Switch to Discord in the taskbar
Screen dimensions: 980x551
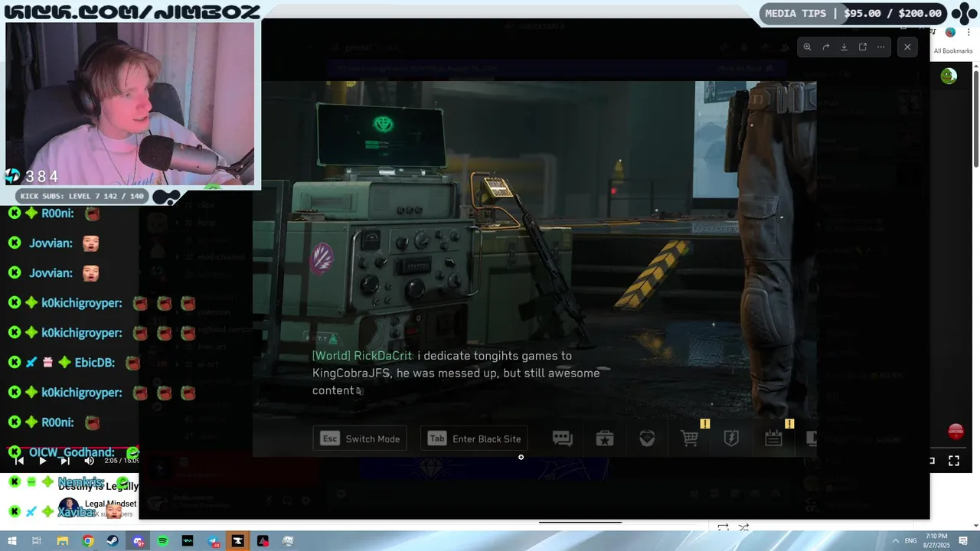point(138,541)
